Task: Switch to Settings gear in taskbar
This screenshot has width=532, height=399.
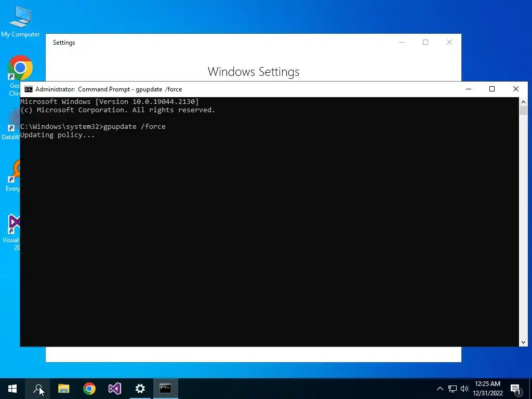Action: [140, 389]
